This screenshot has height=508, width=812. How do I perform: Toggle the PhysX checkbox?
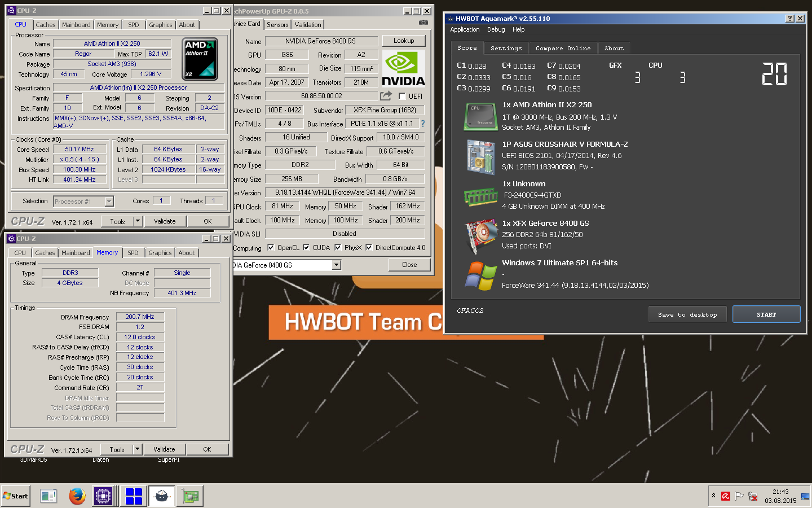click(x=338, y=247)
